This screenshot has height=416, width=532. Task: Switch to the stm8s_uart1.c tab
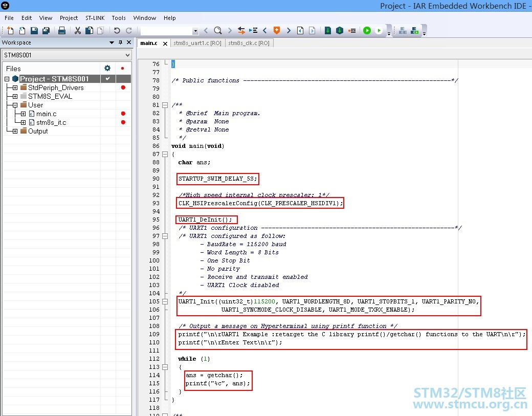(197, 43)
